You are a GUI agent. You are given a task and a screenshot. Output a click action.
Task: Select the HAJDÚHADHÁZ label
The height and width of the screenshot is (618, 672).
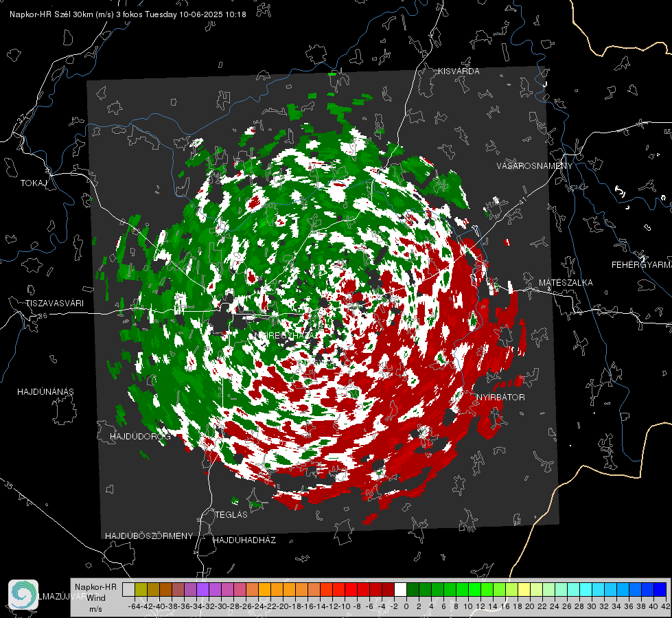(244, 540)
